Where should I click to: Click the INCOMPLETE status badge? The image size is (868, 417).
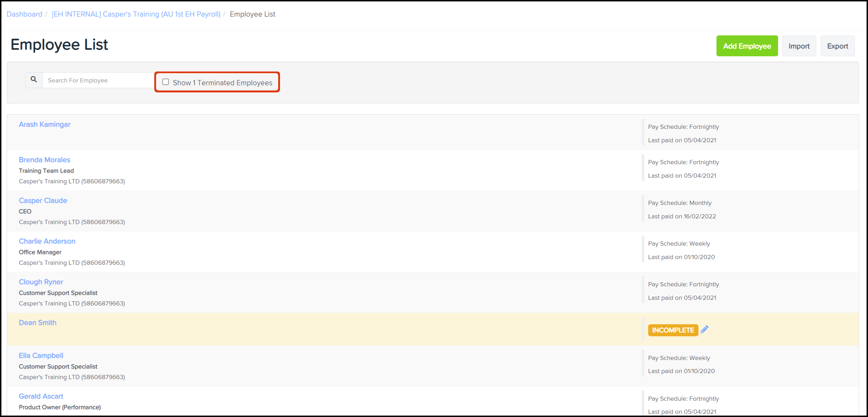click(673, 330)
